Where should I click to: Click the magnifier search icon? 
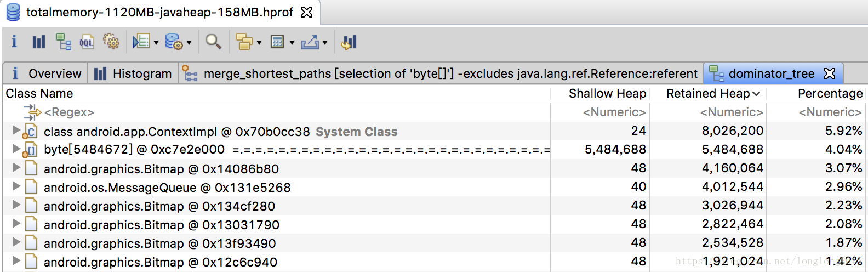pos(213,42)
